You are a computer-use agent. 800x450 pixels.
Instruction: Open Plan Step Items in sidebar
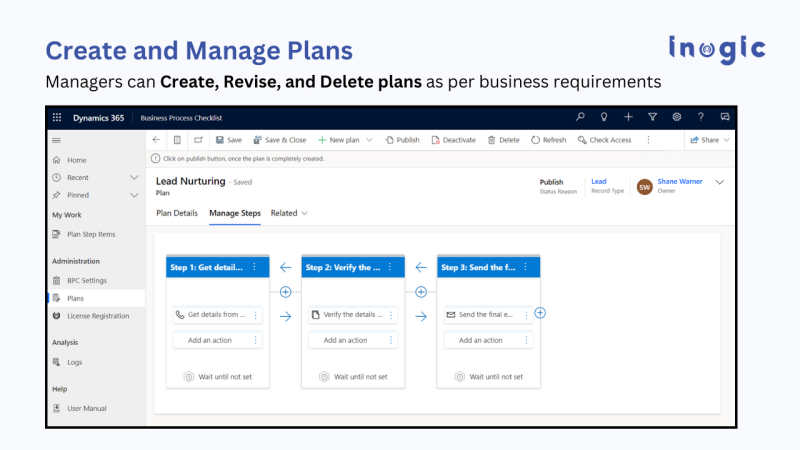(x=90, y=234)
